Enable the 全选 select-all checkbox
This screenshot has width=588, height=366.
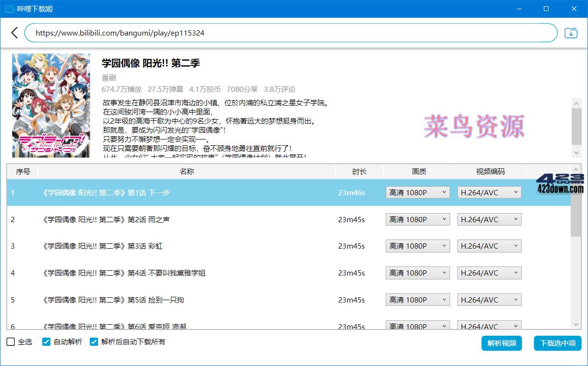pos(11,341)
